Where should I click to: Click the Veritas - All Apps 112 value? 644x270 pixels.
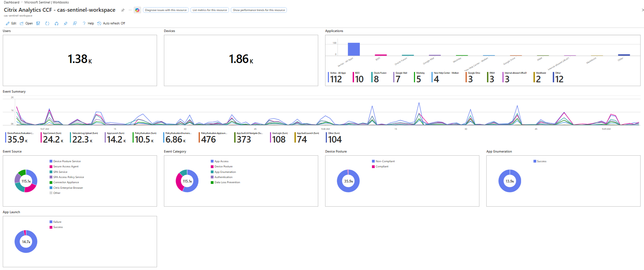click(336, 79)
